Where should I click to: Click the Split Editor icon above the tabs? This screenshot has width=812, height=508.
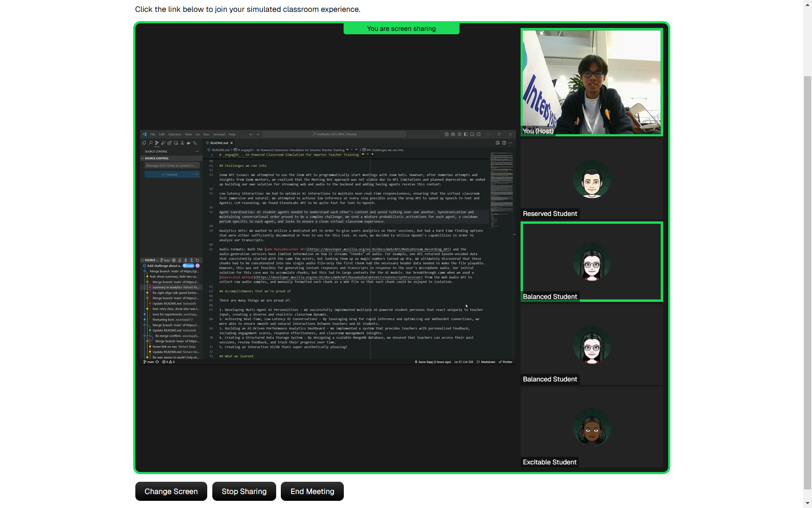[x=504, y=143]
